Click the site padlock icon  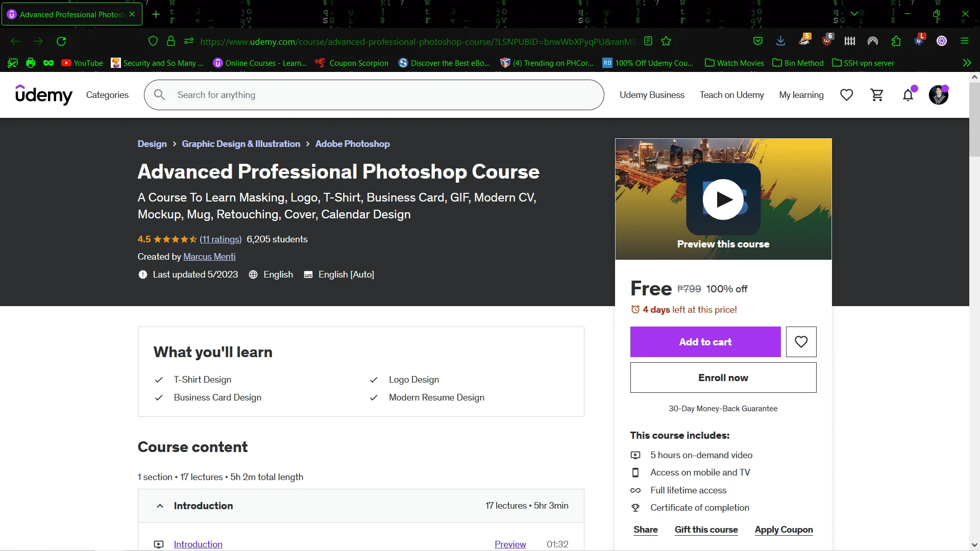(171, 41)
